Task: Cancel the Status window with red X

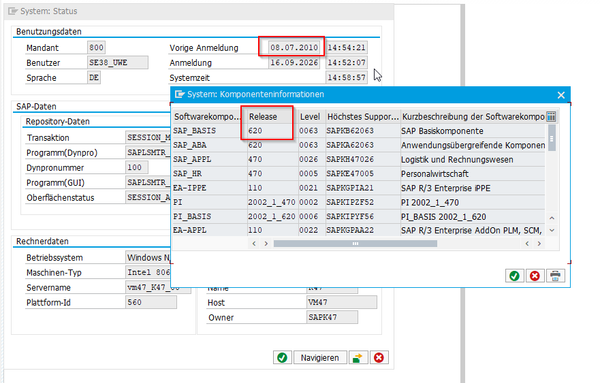Action: click(379, 358)
